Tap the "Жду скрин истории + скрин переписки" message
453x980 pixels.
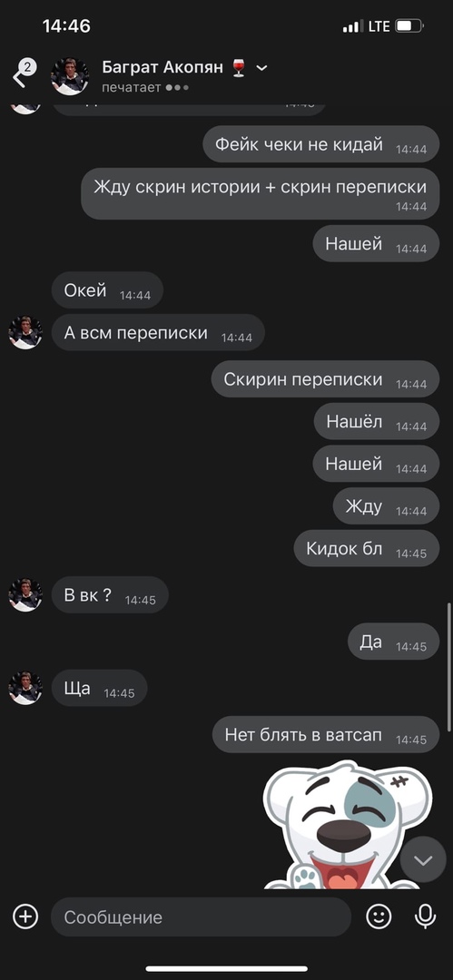click(x=261, y=194)
